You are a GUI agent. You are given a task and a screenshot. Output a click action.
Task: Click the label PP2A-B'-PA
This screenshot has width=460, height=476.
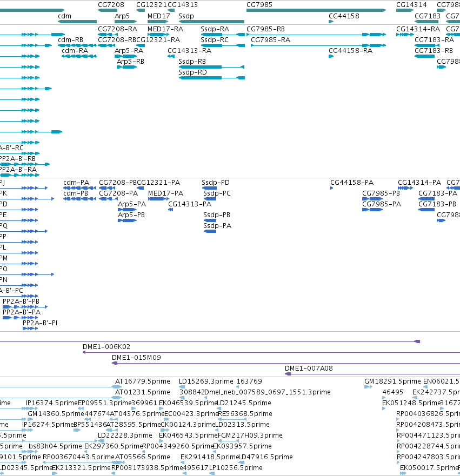(22, 312)
